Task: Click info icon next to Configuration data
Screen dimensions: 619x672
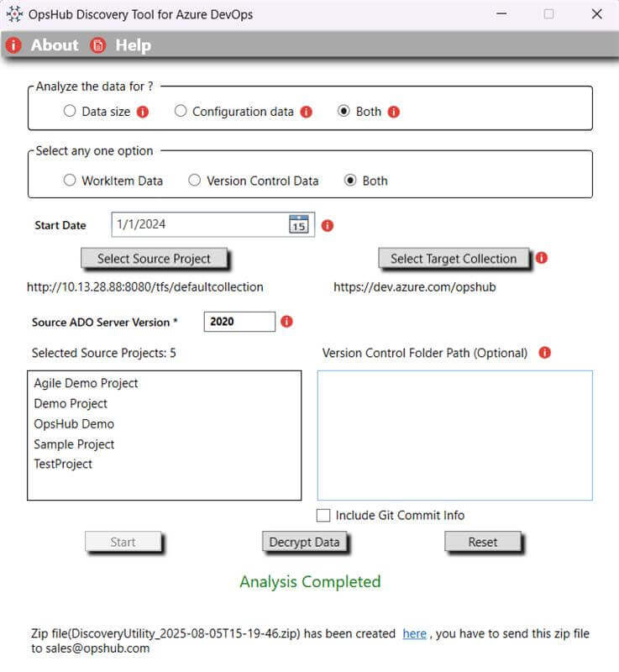Action: point(307,112)
